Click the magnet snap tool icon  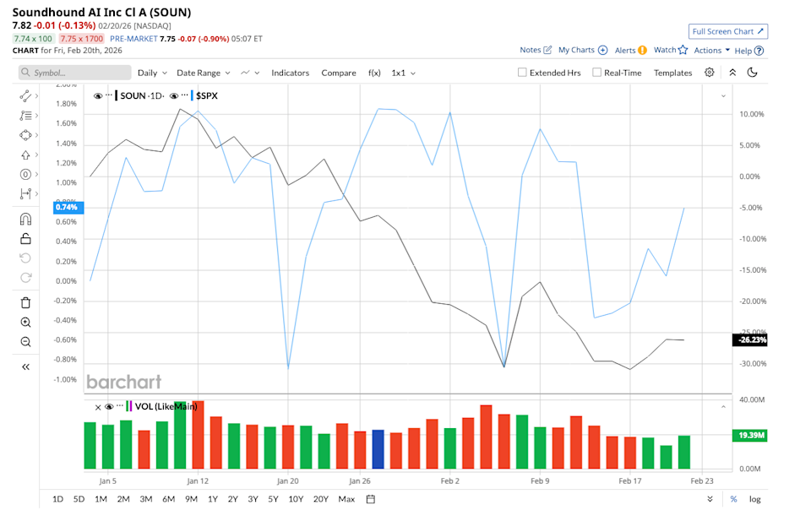[25, 219]
